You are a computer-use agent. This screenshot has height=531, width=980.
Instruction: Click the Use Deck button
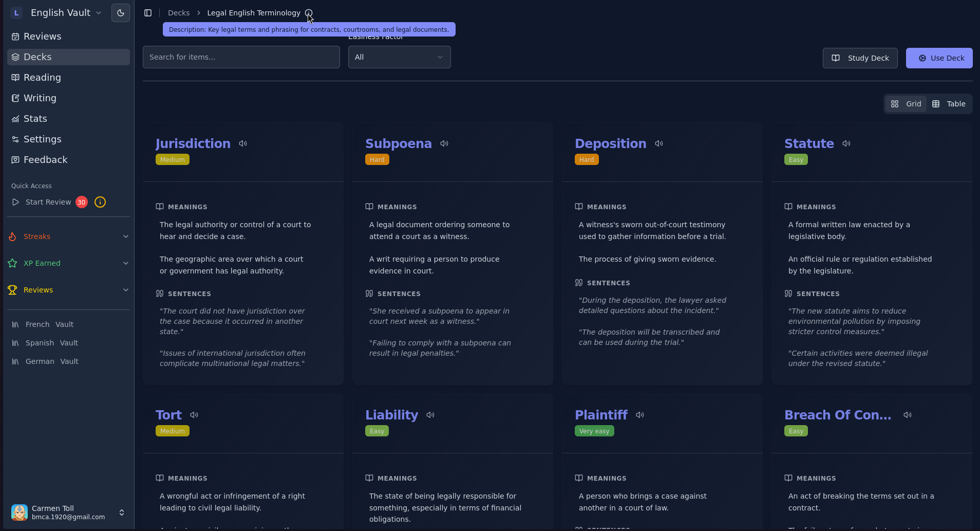(939, 58)
